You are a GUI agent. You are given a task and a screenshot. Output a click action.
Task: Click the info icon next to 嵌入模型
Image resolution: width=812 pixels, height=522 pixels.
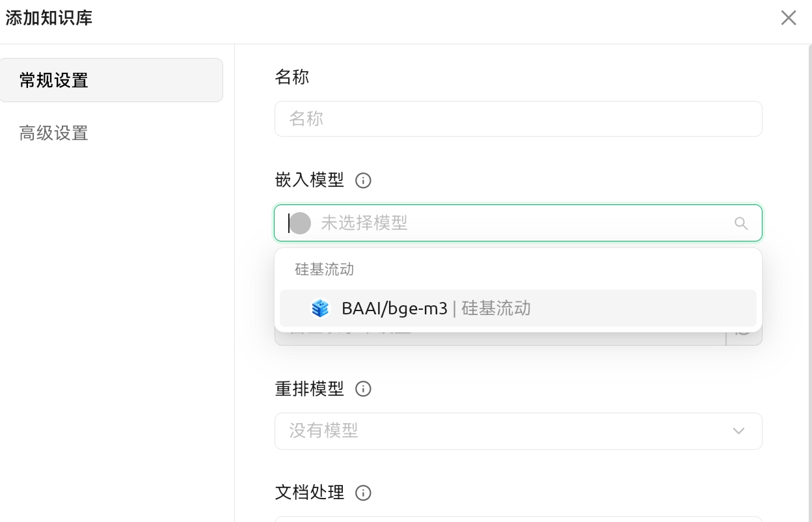pyautogui.click(x=363, y=180)
